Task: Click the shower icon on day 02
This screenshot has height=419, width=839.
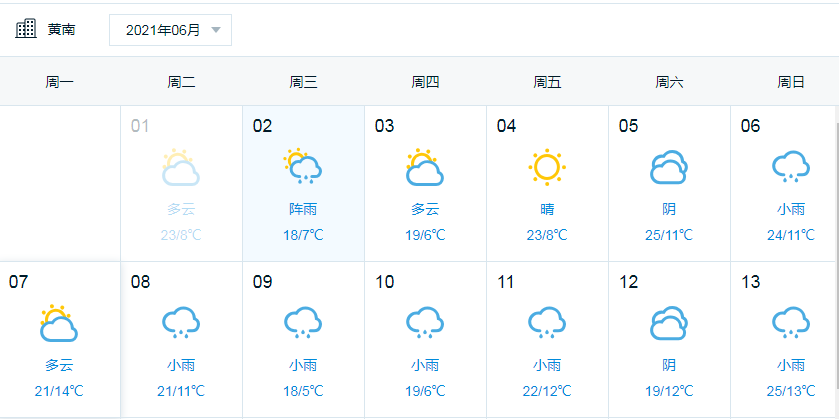Action: coord(303,166)
